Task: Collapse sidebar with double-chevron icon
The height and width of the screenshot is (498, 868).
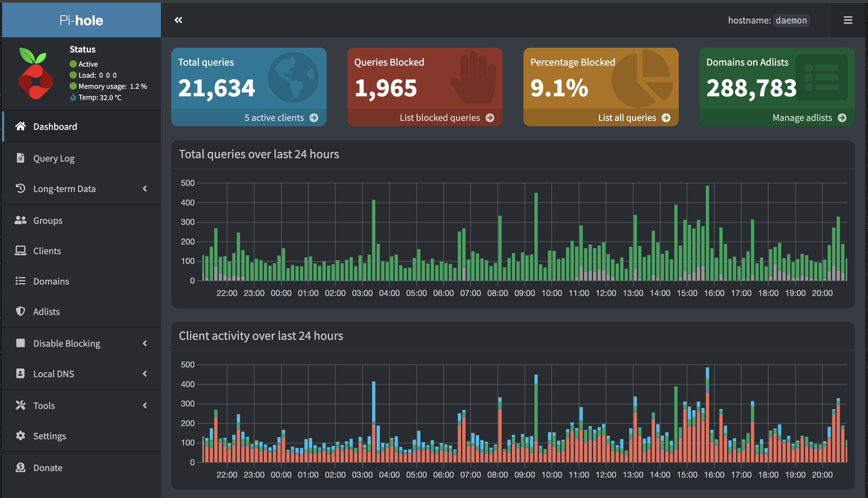Action: pos(178,20)
